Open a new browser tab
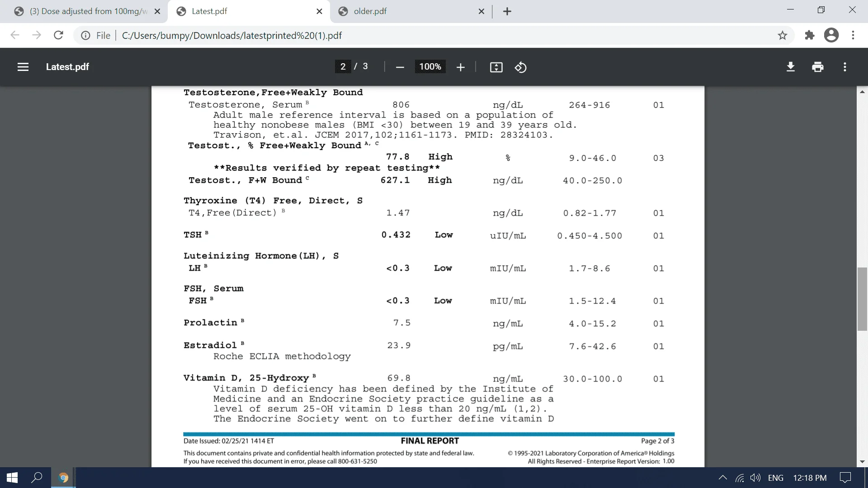The image size is (868, 488). click(x=507, y=11)
